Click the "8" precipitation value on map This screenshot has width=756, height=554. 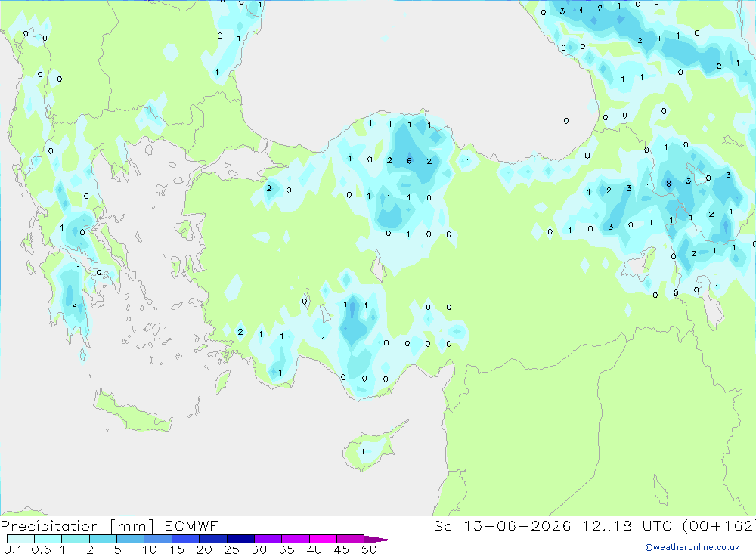668,184
